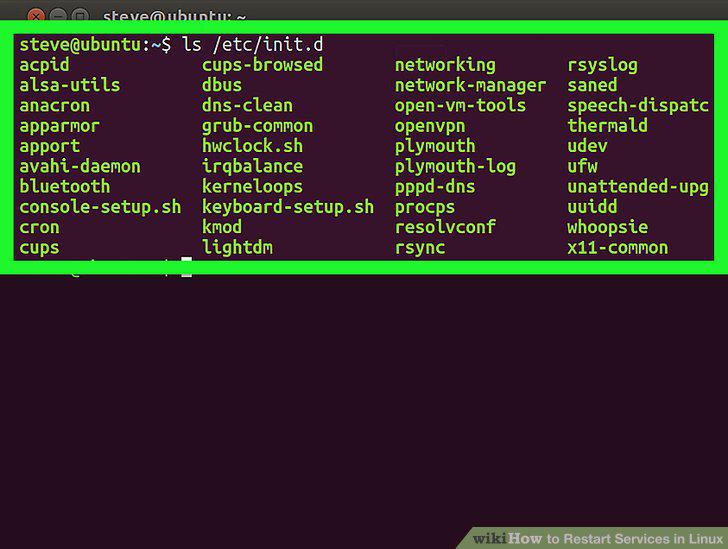This screenshot has height=549, width=728.
Task: Select the "dns-clean" entry
Action: [247, 105]
